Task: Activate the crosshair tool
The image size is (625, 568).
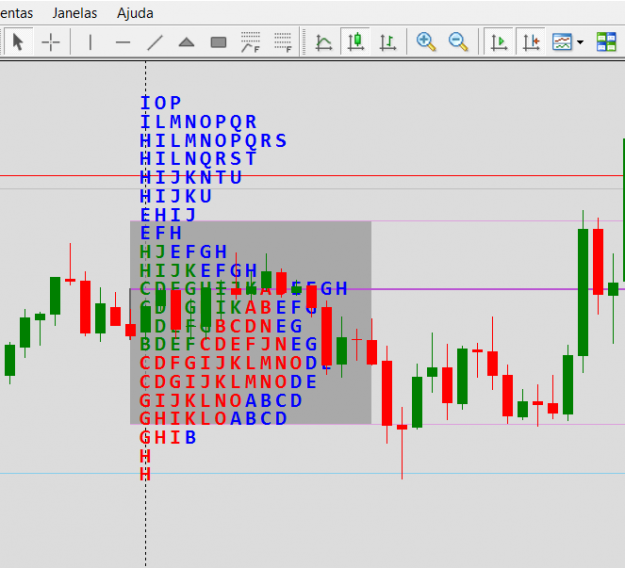Action: pyautogui.click(x=51, y=42)
